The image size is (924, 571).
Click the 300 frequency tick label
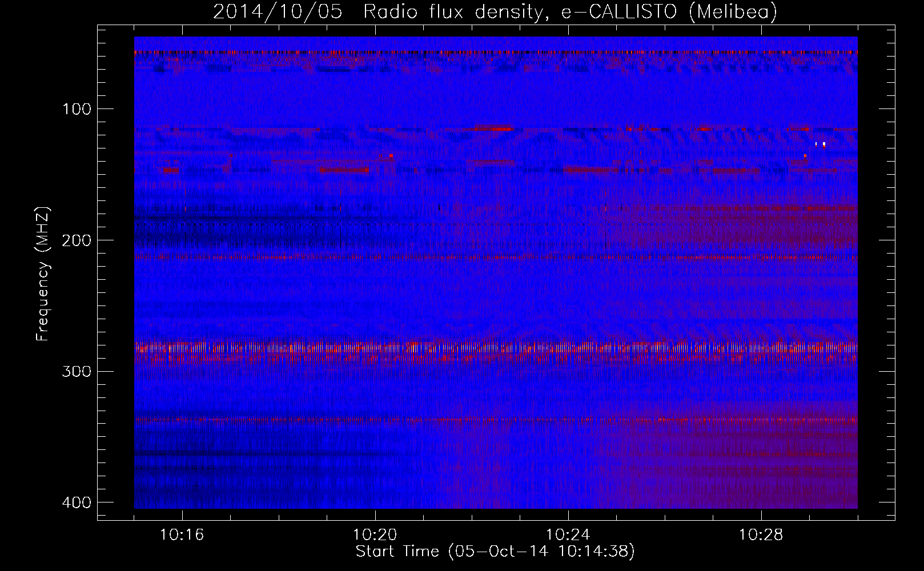point(76,372)
